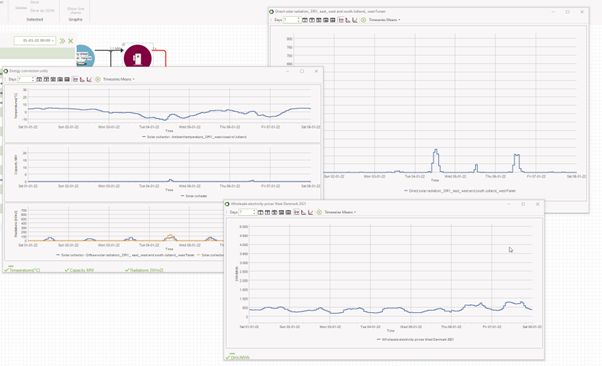The height and width of the screenshot is (366, 602).
Task: Click green circle icon in Energy conversion units toolbar
Action: 98,79
